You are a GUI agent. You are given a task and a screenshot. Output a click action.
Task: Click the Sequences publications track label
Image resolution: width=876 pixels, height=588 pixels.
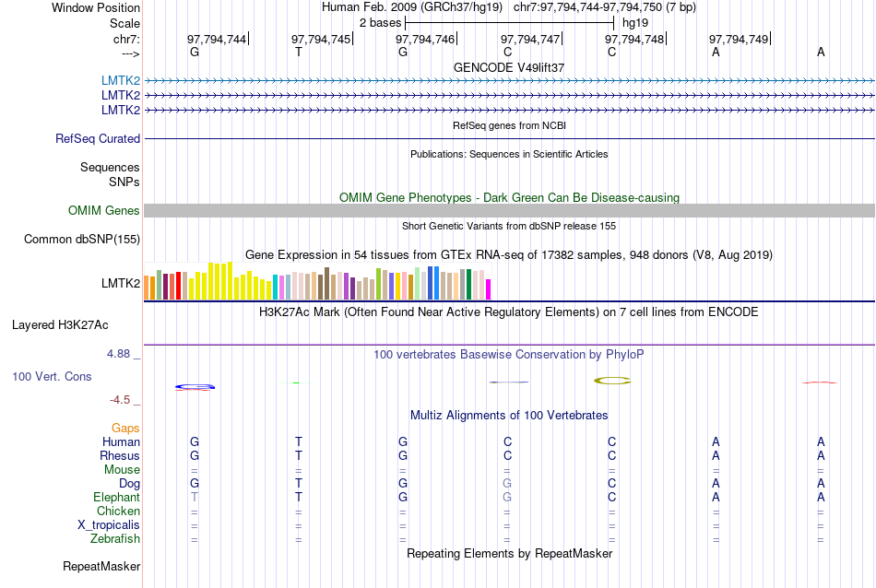coord(110,167)
